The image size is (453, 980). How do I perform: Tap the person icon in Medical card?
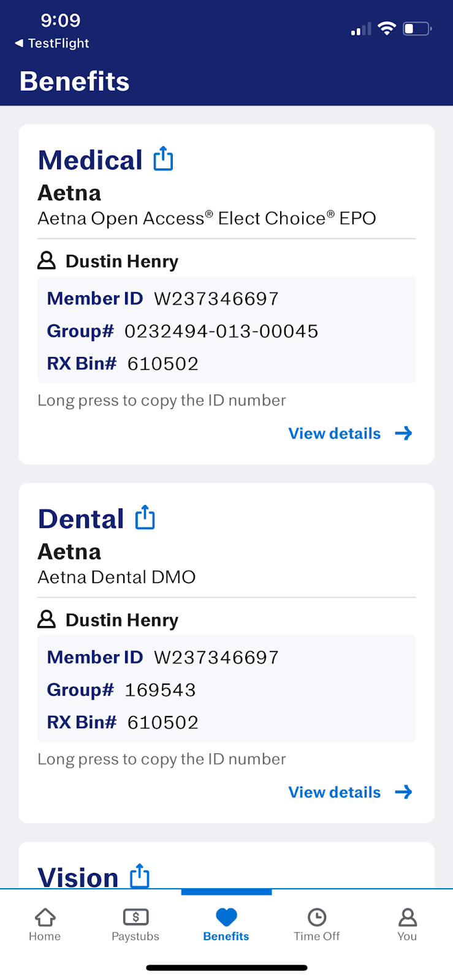[47, 260]
